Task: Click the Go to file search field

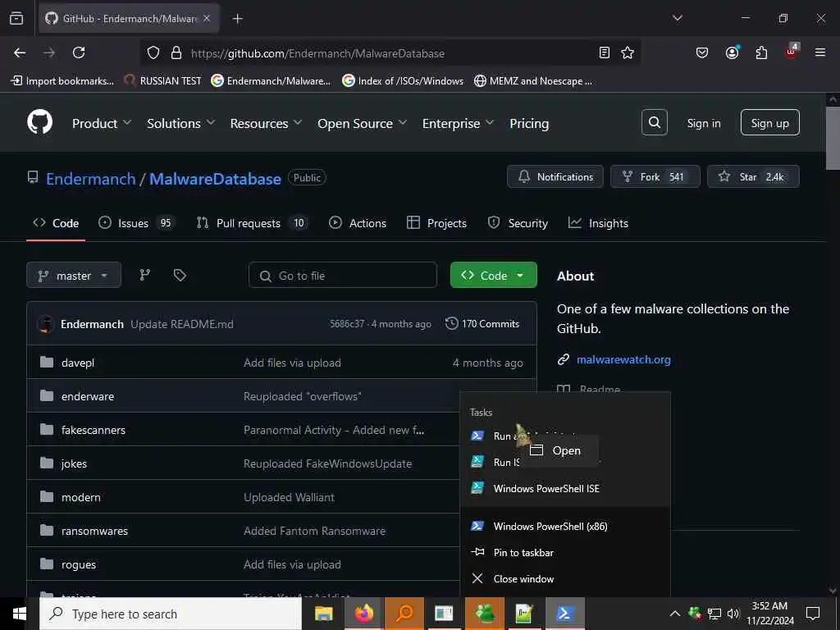Action: (x=343, y=276)
